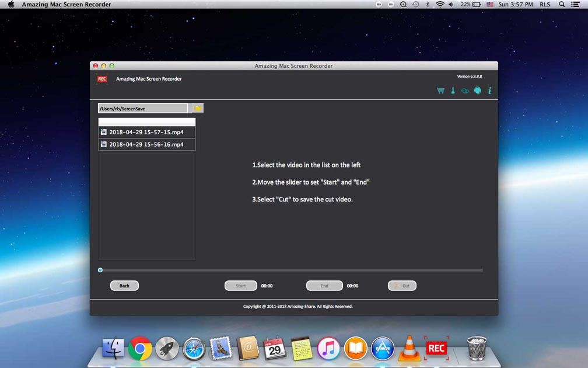
Task: Click the Cut button
Action: click(402, 286)
